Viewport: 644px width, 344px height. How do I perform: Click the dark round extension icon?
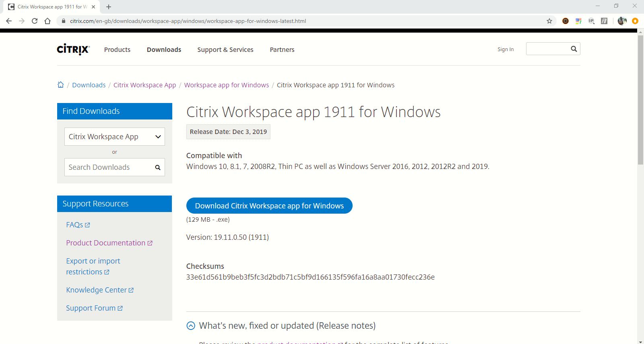(566, 21)
